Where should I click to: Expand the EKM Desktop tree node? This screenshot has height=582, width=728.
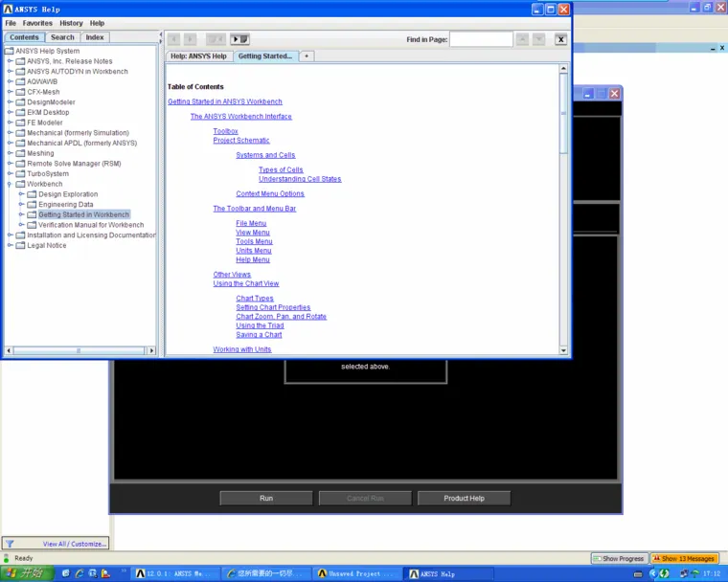click(10, 112)
